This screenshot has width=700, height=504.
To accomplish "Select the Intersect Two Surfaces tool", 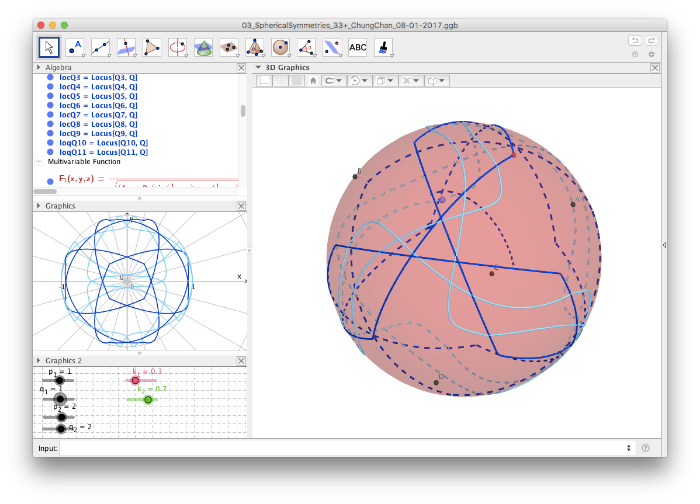I will [204, 47].
